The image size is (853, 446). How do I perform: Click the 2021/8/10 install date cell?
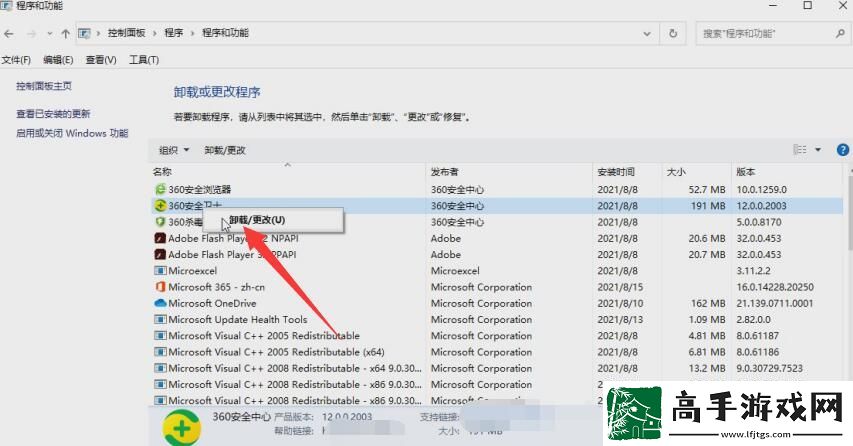(620, 303)
